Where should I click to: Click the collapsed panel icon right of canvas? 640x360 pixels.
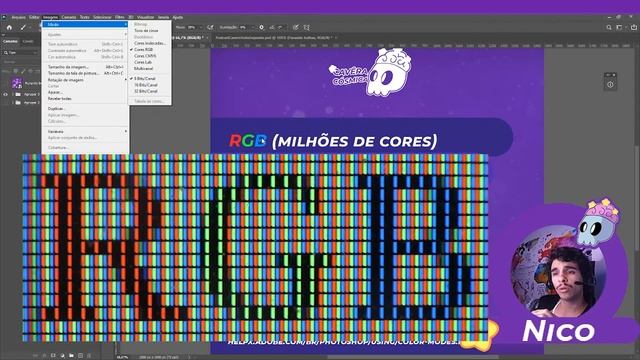pyautogui.click(x=610, y=84)
